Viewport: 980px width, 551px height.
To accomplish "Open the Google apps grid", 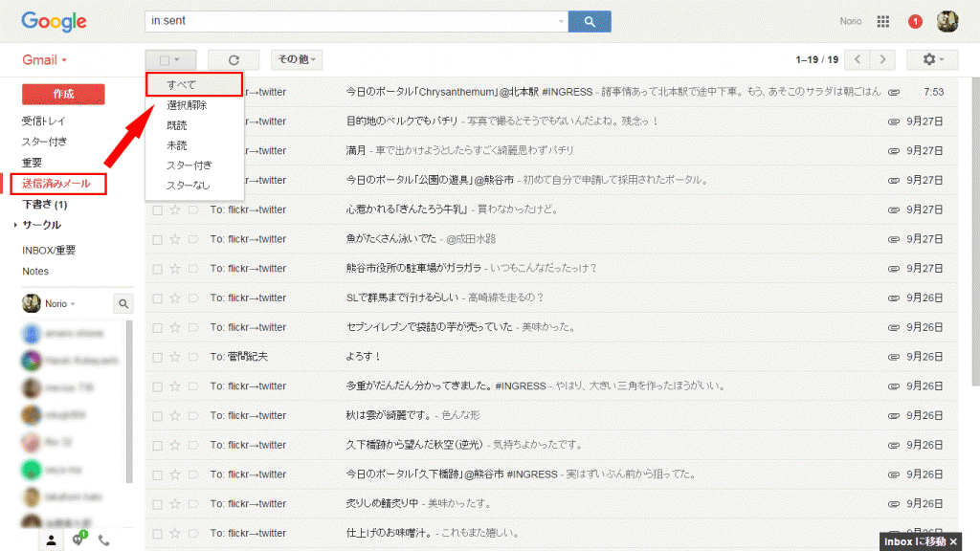I will tap(883, 21).
